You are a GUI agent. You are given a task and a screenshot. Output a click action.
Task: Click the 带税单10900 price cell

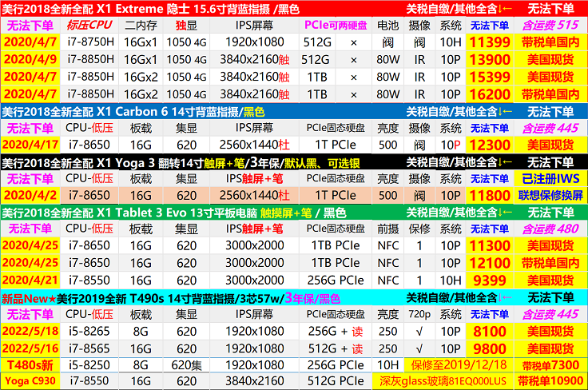click(550, 382)
